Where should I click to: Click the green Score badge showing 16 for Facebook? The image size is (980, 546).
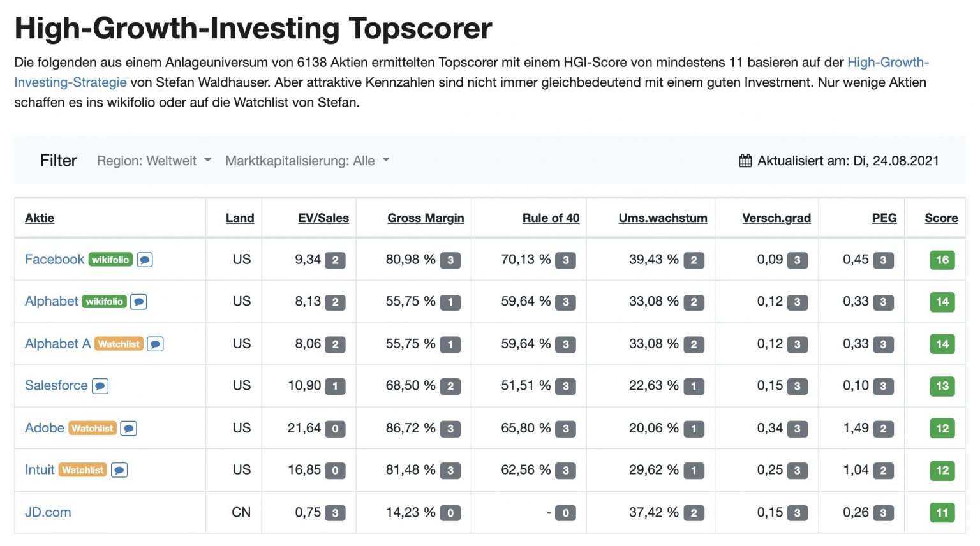click(942, 260)
